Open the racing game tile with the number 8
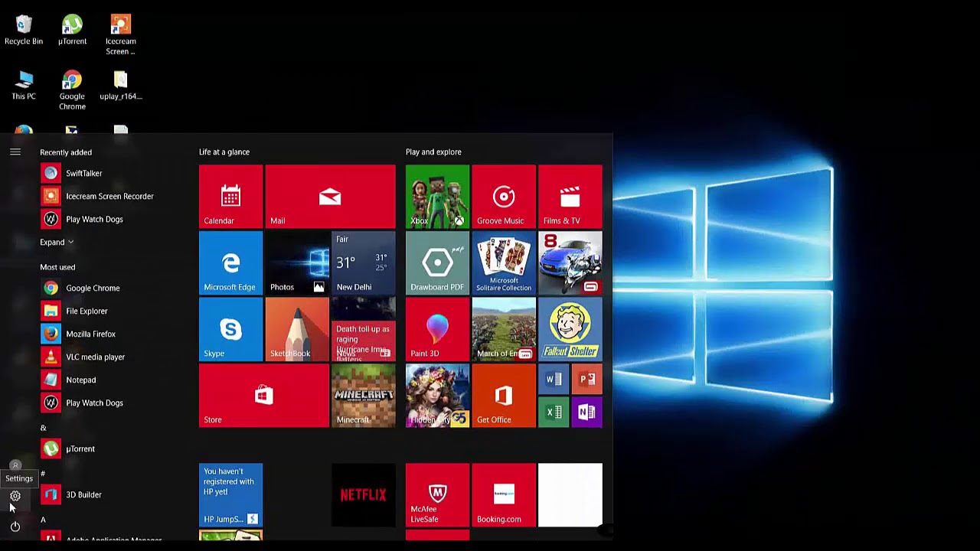The height and width of the screenshot is (551, 980). coord(570,263)
